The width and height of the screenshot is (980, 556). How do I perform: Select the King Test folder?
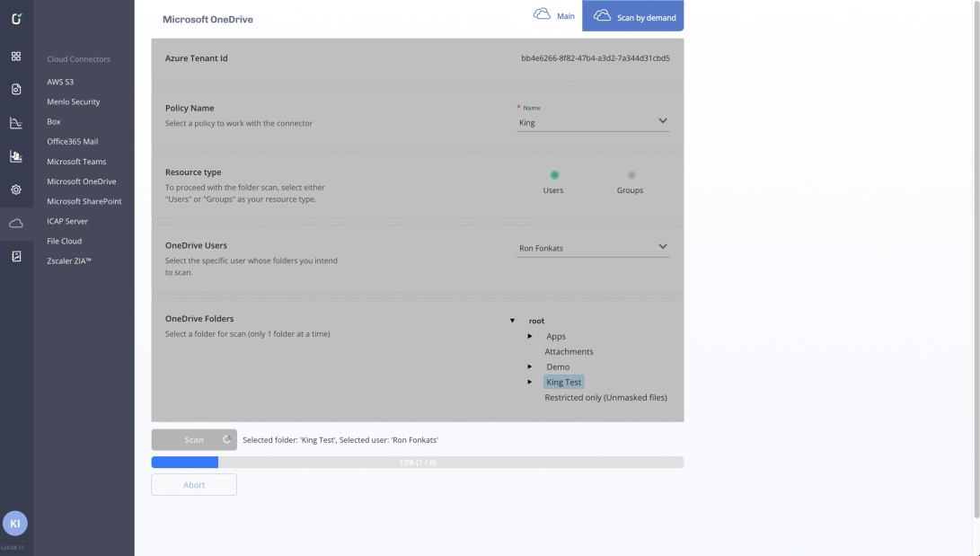(x=564, y=383)
